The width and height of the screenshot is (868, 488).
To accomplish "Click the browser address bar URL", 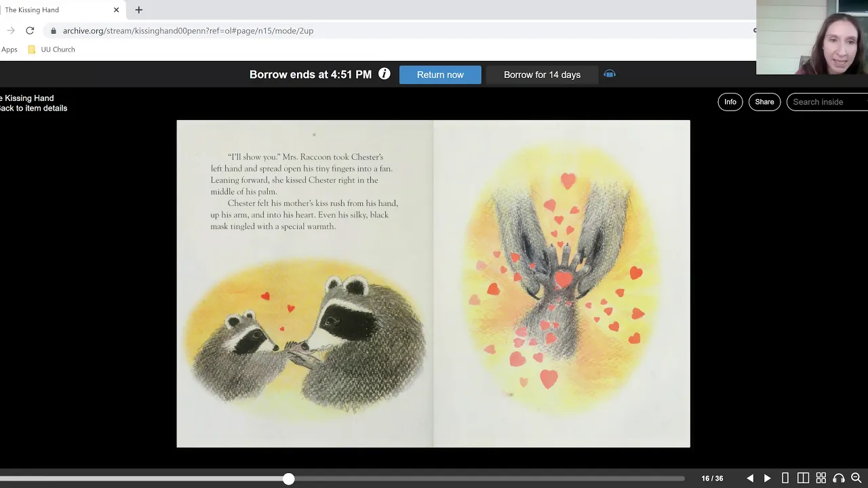I will tap(188, 30).
